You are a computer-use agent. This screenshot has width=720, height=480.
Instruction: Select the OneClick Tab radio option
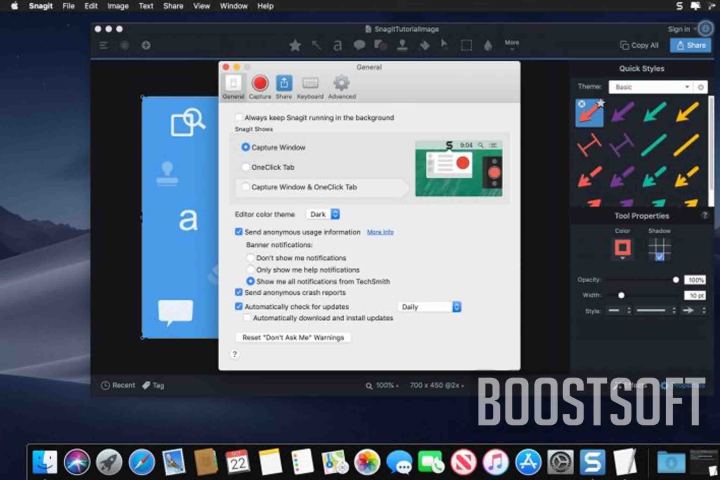coord(246,167)
